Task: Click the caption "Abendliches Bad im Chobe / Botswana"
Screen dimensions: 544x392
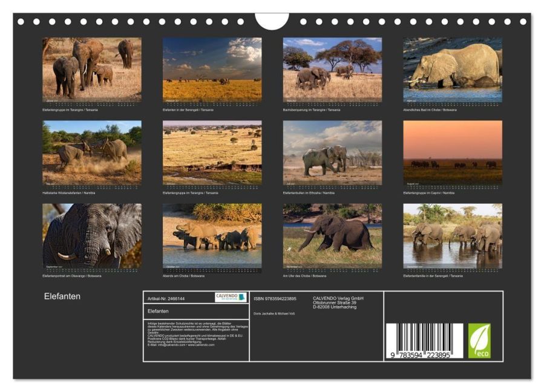Action: [x=430, y=110]
